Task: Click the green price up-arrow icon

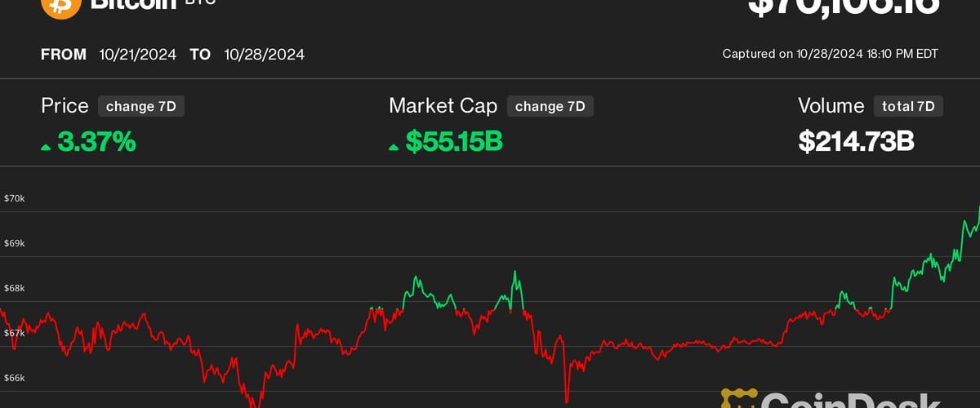Action: coord(46,147)
